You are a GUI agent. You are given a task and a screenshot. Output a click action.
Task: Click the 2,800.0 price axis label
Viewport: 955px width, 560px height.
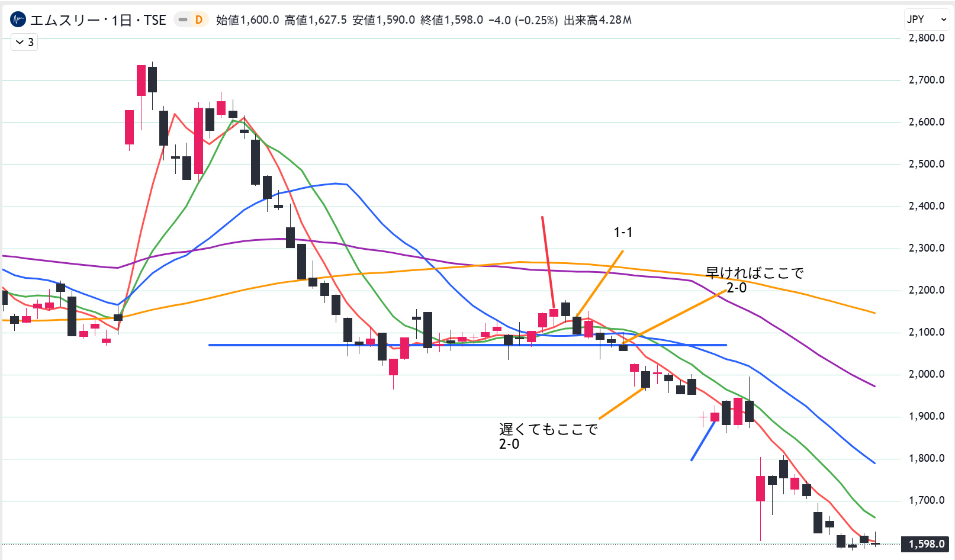(x=926, y=38)
